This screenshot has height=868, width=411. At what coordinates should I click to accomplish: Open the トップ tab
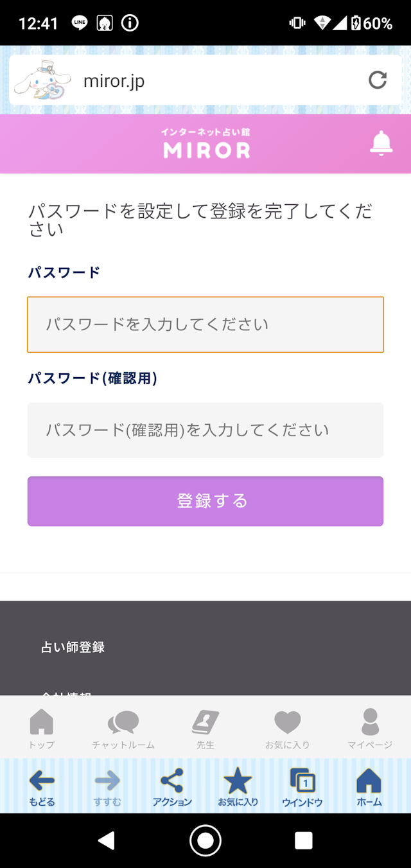click(42, 728)
